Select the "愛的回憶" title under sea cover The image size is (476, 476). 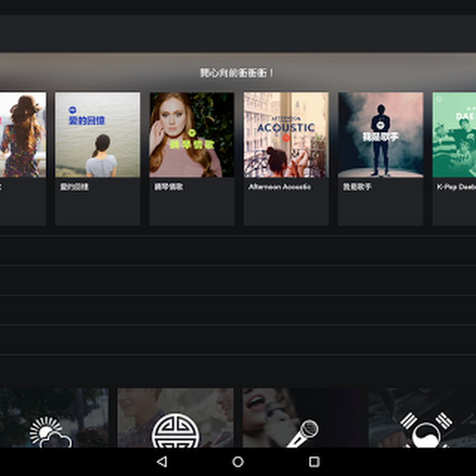click(x=75, y=187)
